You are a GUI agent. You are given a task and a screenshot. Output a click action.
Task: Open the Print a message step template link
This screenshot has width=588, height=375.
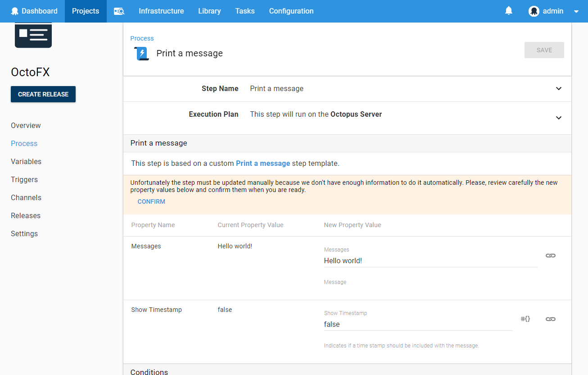(x=263, y=163)
